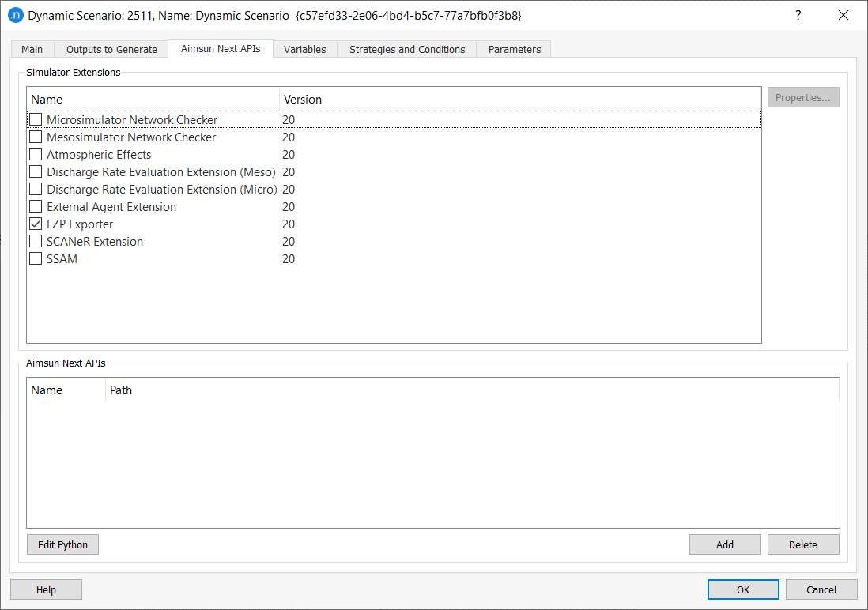Image resolution: width=868 pixels, height=610 pixels.
Task: Switch to the Parameters tab
Action: pyautogui.click(x=514, y=49)
